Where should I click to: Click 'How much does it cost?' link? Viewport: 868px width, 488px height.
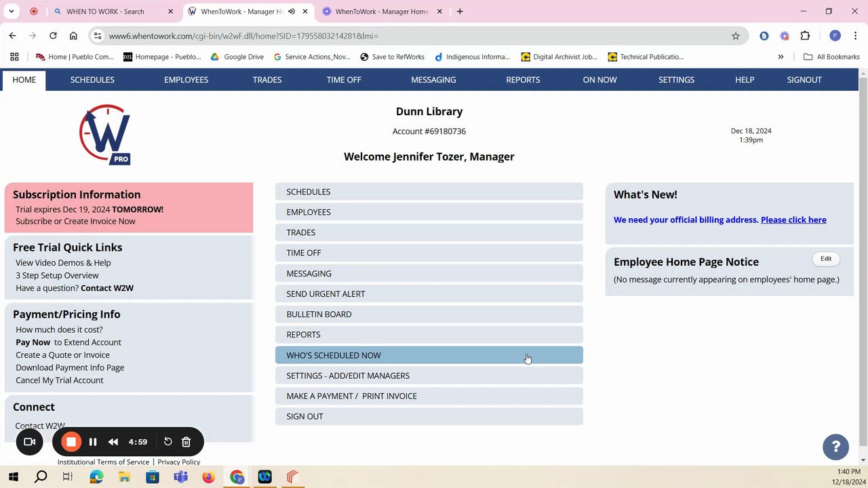pyautogui.click(x=59, y=330)
